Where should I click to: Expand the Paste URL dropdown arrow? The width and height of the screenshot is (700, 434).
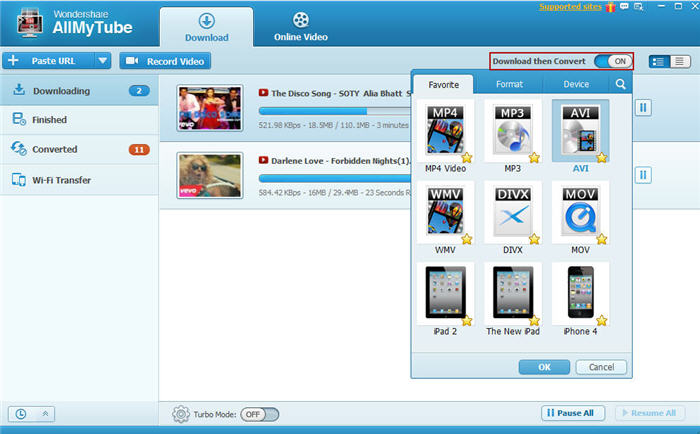103,60
